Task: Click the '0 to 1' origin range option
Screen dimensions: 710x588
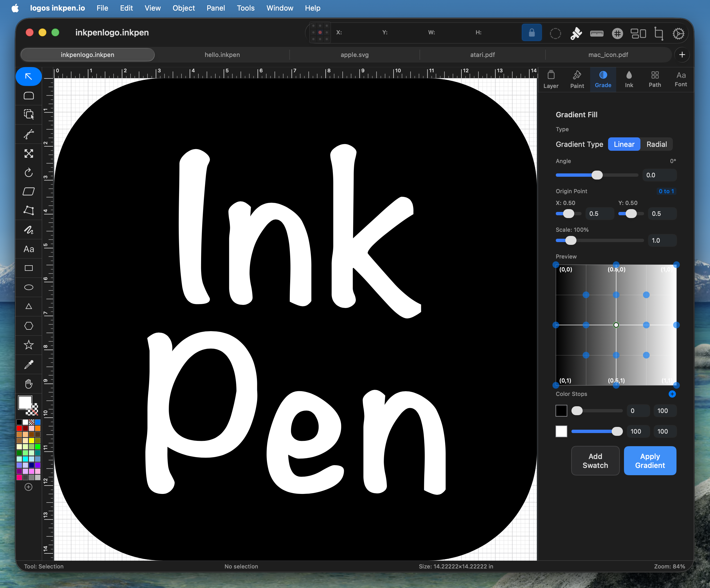Action: [666, 191]
